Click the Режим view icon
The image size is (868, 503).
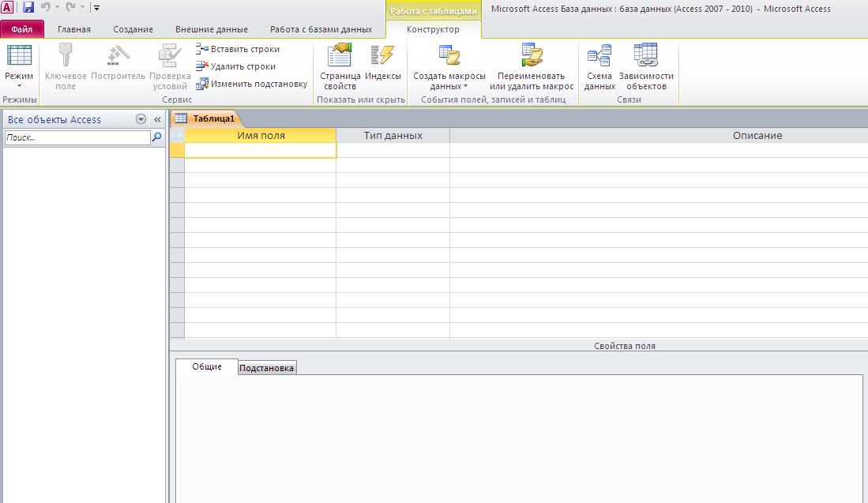coord(19,56)
